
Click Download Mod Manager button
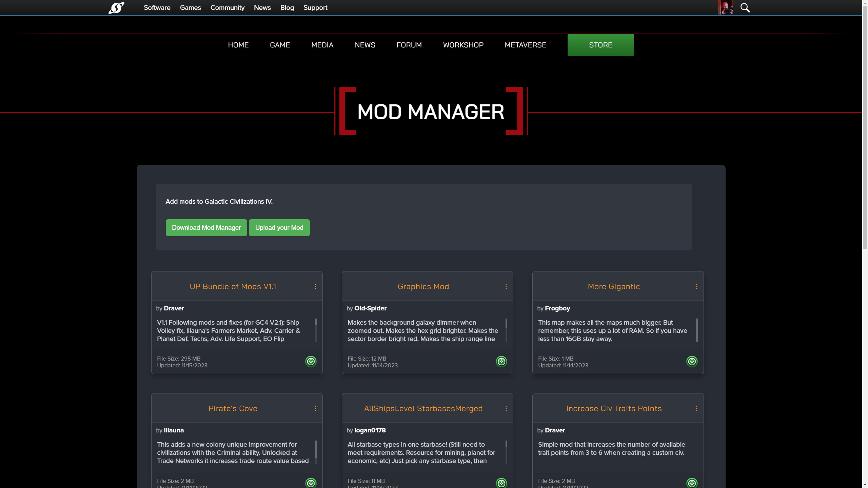tap(206, 228)
